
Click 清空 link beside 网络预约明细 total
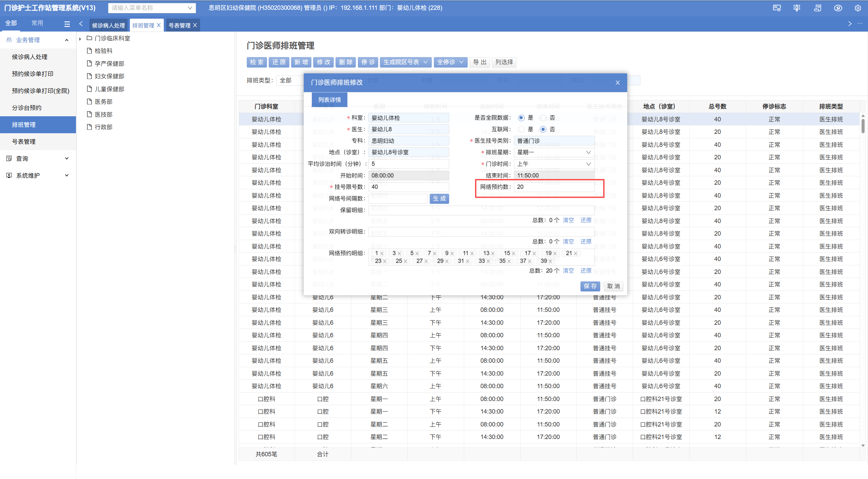568,271
